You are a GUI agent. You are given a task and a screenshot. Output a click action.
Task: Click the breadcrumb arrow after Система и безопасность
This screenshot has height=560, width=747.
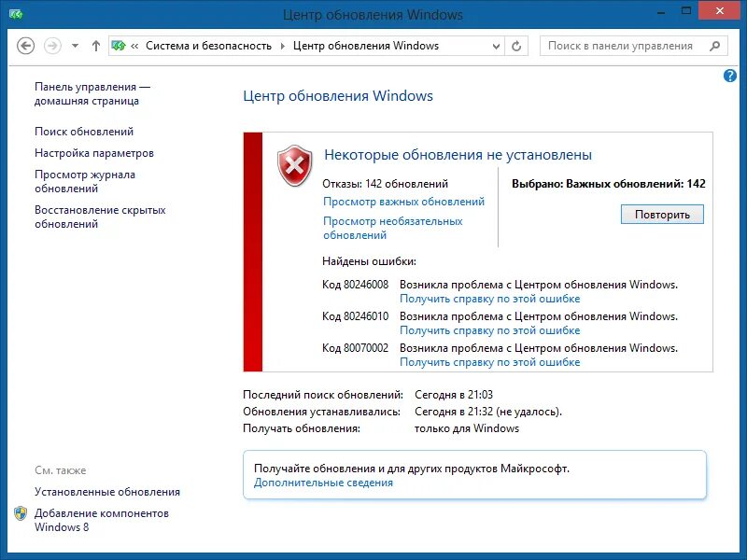click(x=283, y=46)
